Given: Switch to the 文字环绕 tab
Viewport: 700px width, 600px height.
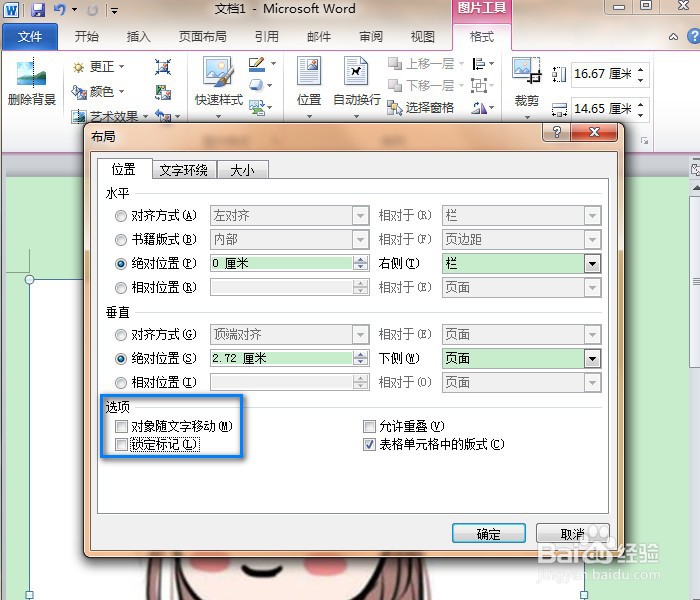Looking at the screenshot, I should (183, 170).
